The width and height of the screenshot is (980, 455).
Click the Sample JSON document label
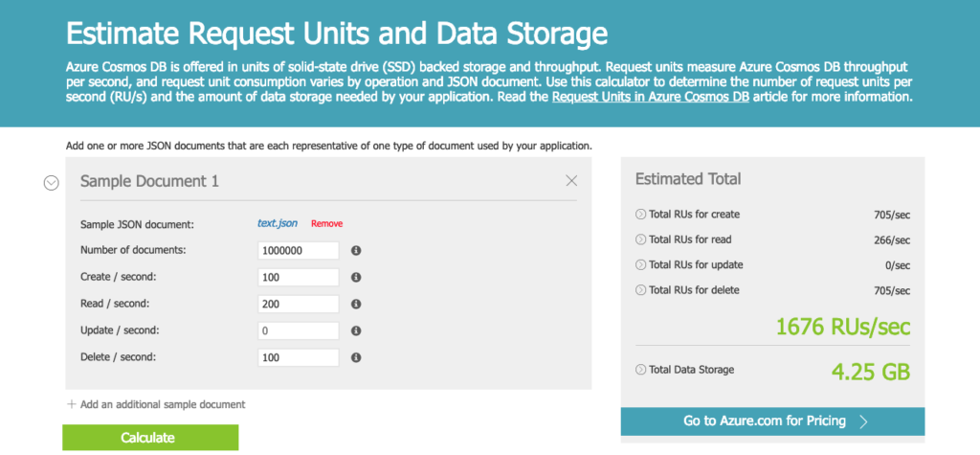138,224
